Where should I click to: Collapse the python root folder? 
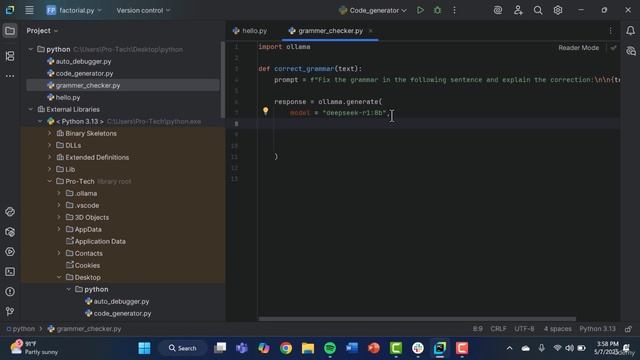click(31, 49)
